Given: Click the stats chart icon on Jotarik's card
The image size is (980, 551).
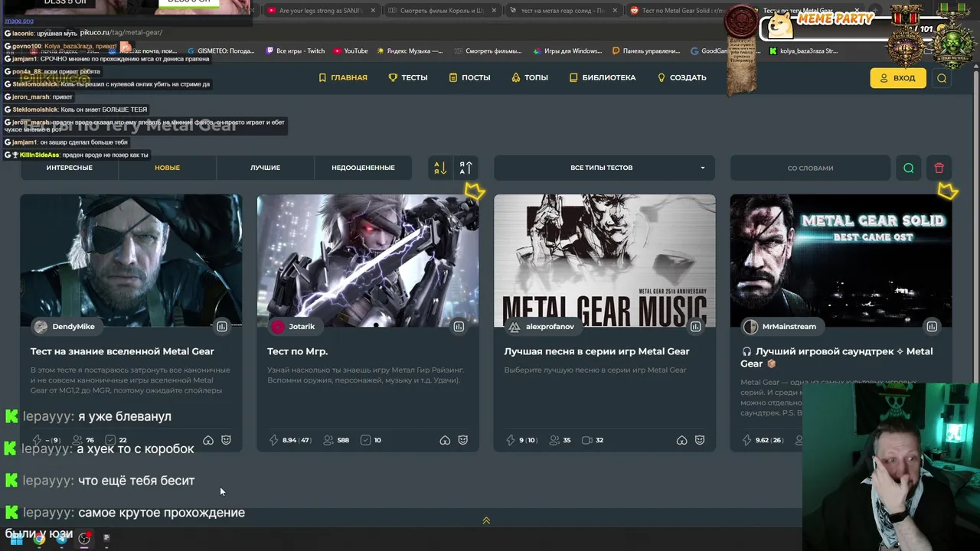Looking at the screenshot, I should 459,327.
